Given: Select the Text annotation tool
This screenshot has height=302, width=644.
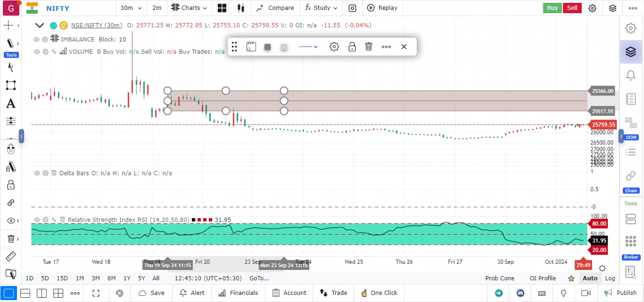Looking at the screenshot, I should [10, 104].
